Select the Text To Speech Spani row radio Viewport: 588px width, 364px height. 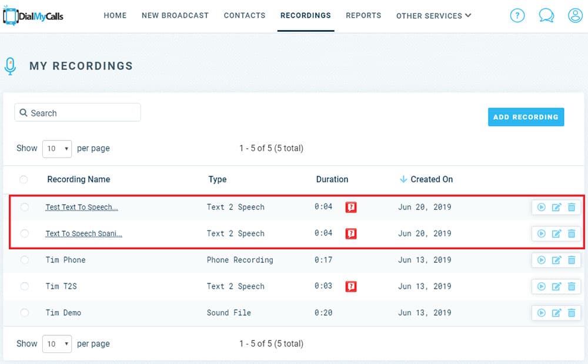tap(24, 233)
